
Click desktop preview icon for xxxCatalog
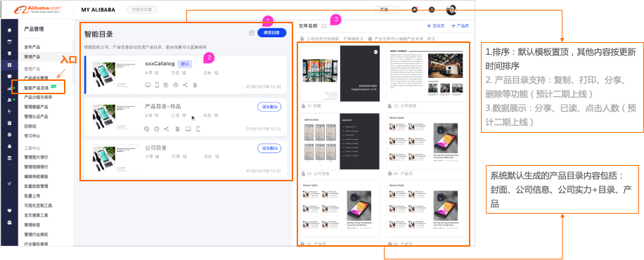148,85
